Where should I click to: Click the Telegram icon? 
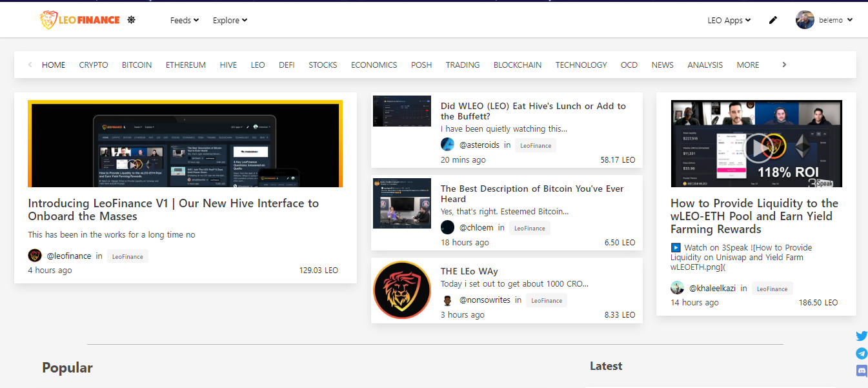point(862,353)
